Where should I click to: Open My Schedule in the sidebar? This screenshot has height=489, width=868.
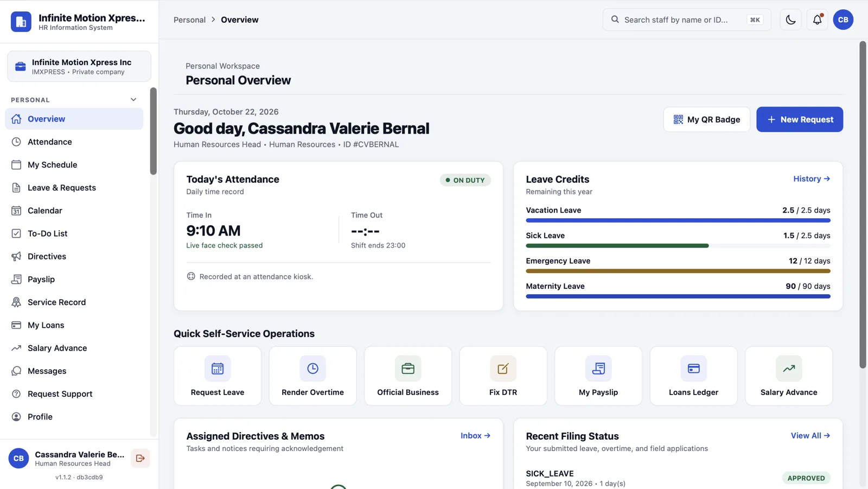point(74,164)
